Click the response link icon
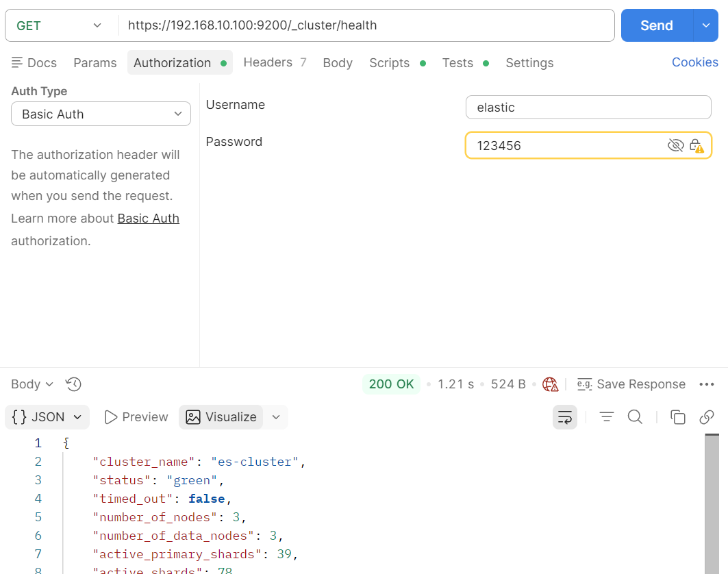The width and height of the screenshot is (728, 574). pyautogui.click(x=707, y=417)
